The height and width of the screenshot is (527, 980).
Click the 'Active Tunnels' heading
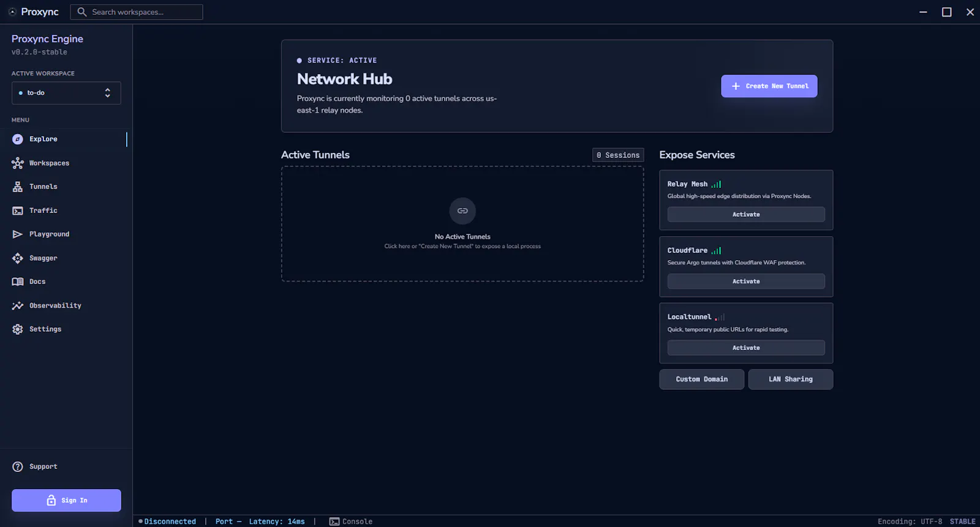(x=315, y=155)
